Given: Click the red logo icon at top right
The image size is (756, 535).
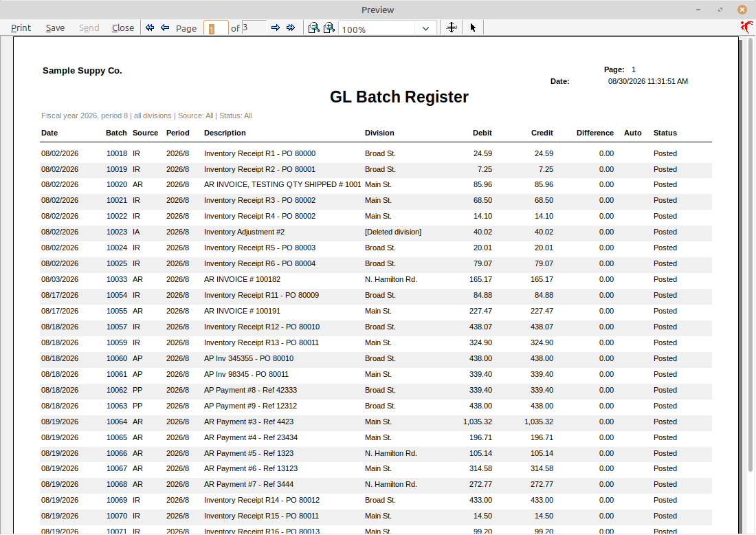Looking at the screenshot, I should pos(747,27).
